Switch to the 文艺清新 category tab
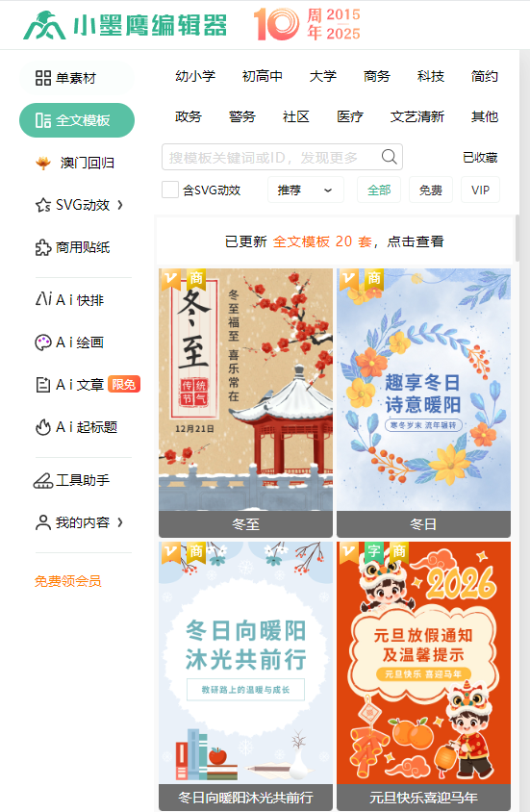This screenshot has width=530, height=812. 417,116
